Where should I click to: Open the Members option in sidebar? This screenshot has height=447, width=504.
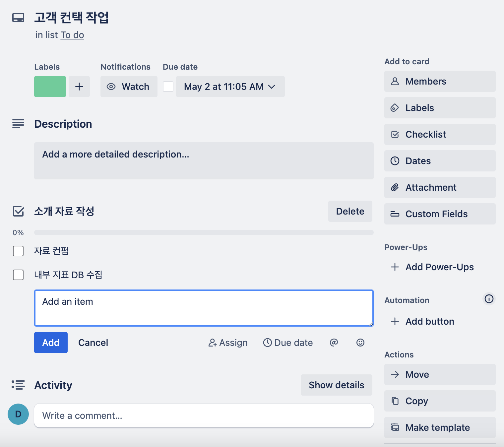click(x=440, y=81)
